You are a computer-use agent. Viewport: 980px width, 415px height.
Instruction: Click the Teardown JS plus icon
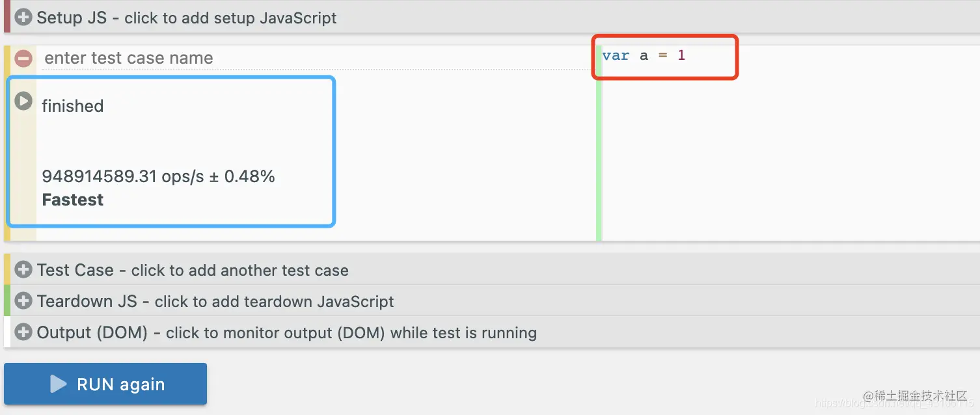coord(23,301)
